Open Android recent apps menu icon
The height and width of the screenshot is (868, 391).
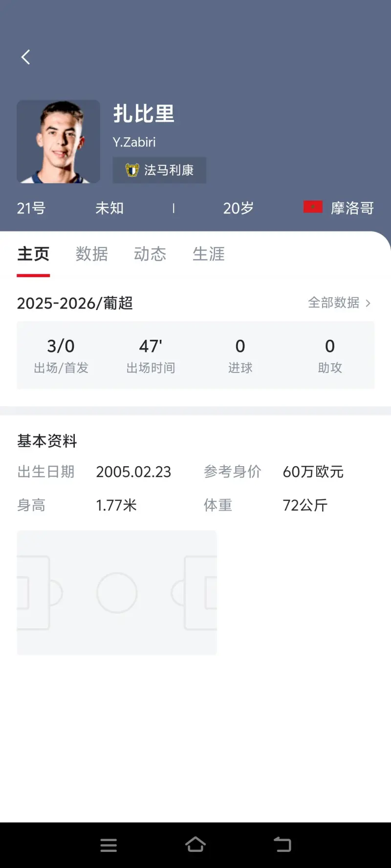[x=109, y=845]
